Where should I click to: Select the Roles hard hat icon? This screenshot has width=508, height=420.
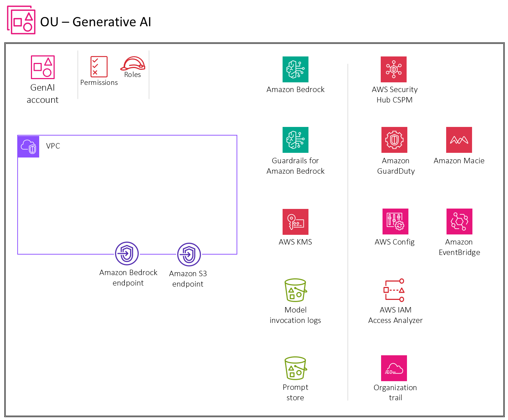point(133,64)
